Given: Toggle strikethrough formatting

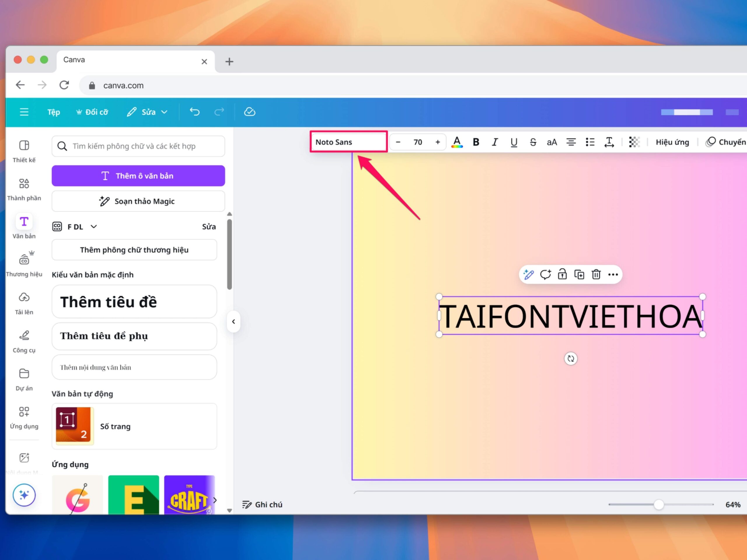Looking at the screenshot, I should click(x=533, y=142).
